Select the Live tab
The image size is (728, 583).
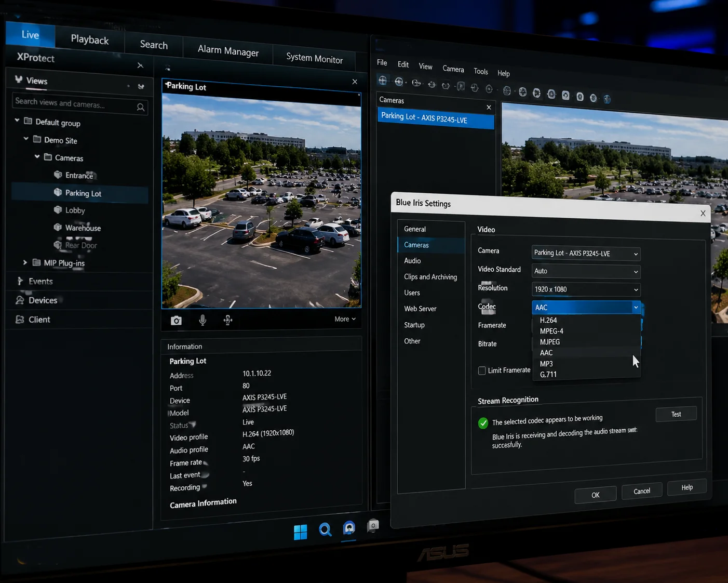pyautogui.click(x=30, y=34)
